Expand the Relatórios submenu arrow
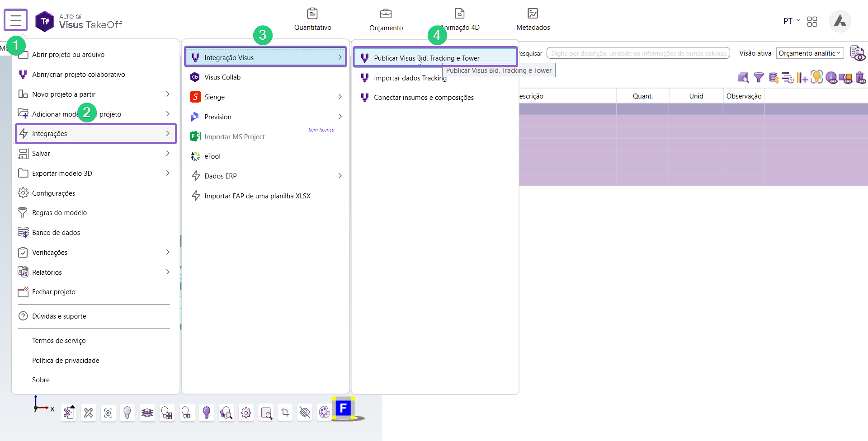Viewport: 868px width, 441px height. click(x=168, y=272)
